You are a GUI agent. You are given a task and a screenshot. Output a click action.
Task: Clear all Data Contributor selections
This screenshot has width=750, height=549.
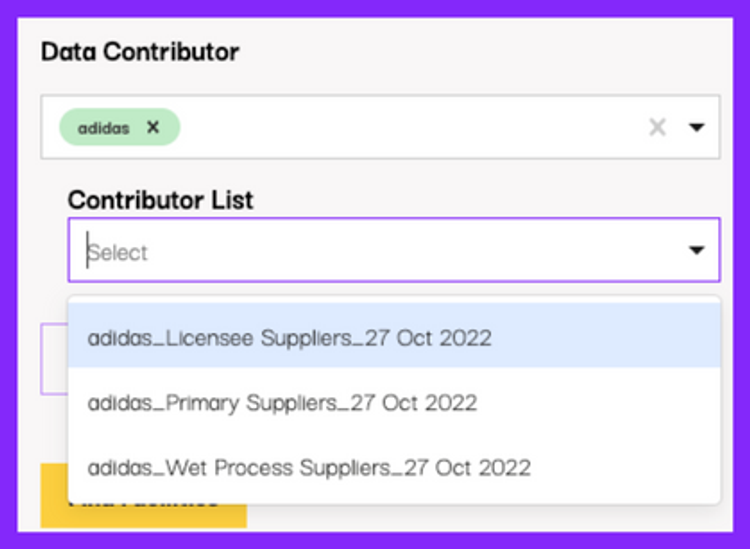(x=657, y=127)
